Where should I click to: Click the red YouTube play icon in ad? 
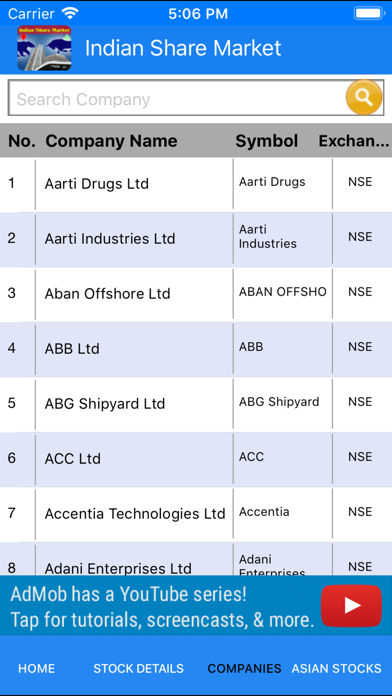pos(351,605)
